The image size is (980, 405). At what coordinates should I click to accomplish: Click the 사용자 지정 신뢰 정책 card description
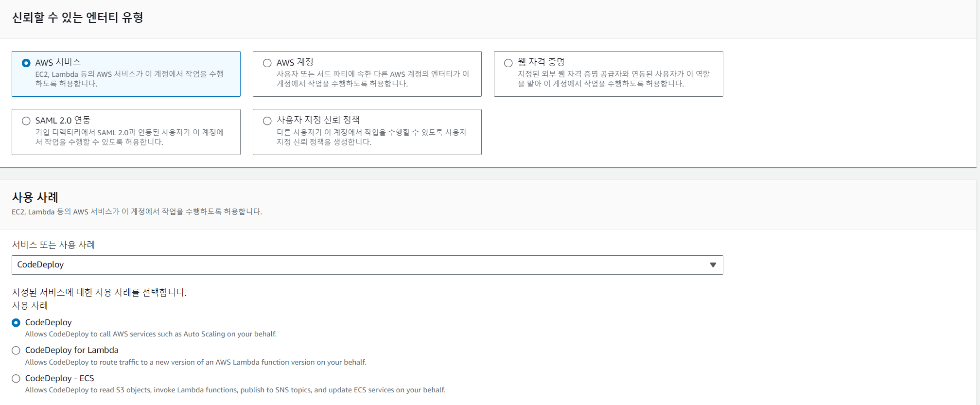pyautogui.click(x=371, y=137)
